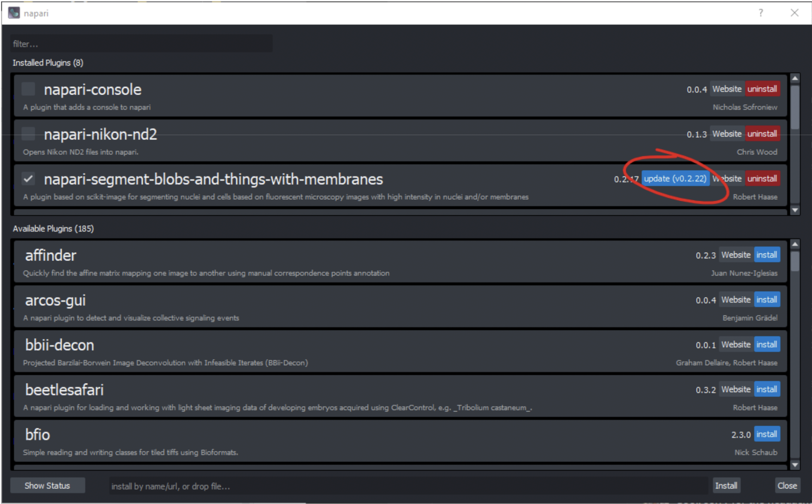Click napari-console version 0.0.4
Image resolution: width=812 pixels, height=504 pixels.
(x=697, y=89)
